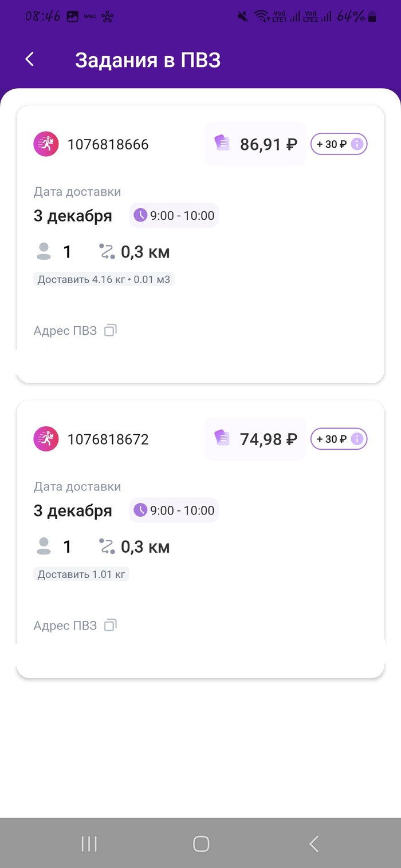401x868 pixels.
Task: Open bonus info on the 74,98 ₽ task
Action: point(357,439)
